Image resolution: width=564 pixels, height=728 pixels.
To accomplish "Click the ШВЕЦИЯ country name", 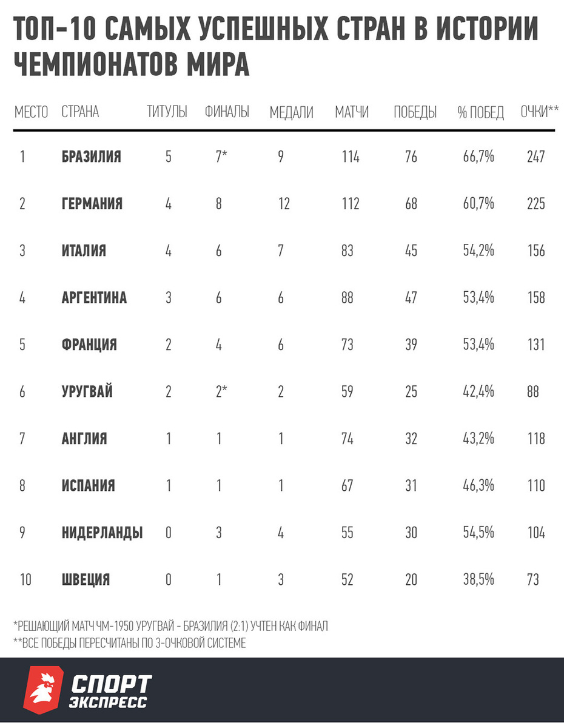I will tap(86, 580).
